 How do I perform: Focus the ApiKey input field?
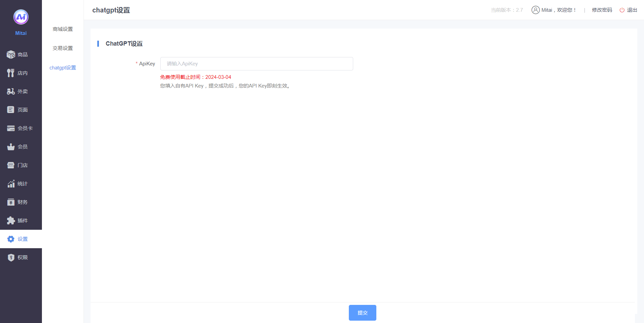point(257,64)
